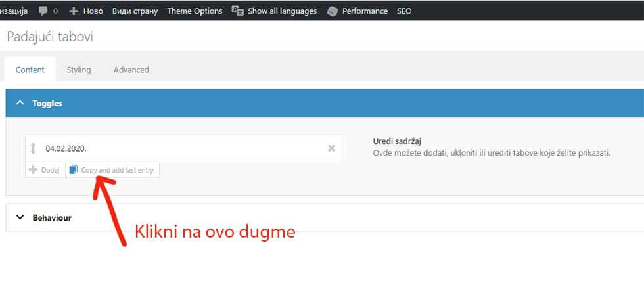Collapse the Toggles section chevron
Viewport: 644px width, 289px height.
tap(20, 103)
